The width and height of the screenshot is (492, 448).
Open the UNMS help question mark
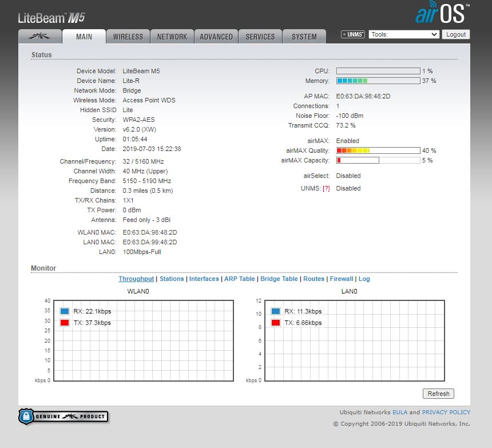(326, 188)
